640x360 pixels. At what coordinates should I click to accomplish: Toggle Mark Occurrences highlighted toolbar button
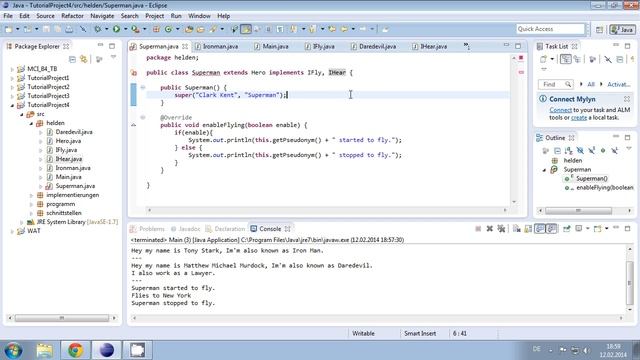tap(246, 29)
